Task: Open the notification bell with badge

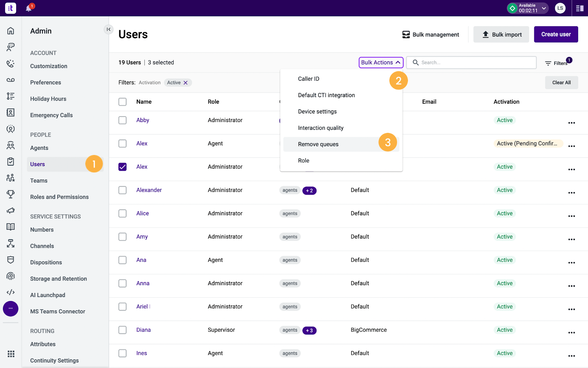Action: 29,8
